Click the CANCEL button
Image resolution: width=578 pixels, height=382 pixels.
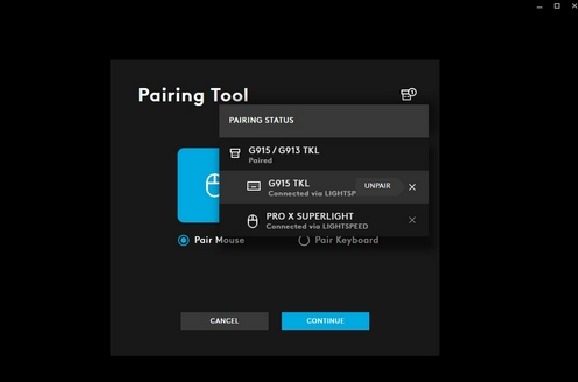pyautogui.click(x=224, y=321)
